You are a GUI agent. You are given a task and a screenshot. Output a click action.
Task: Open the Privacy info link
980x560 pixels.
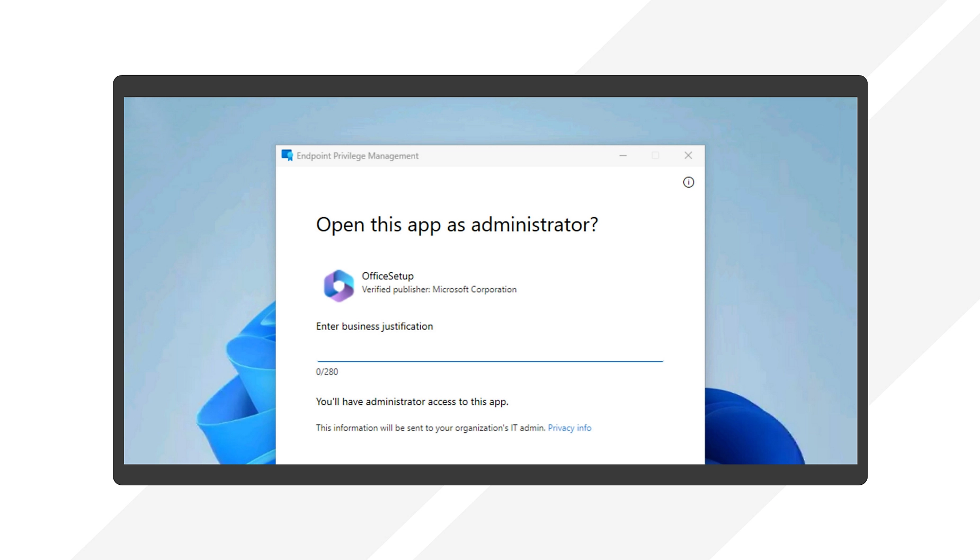coord(569,428)
